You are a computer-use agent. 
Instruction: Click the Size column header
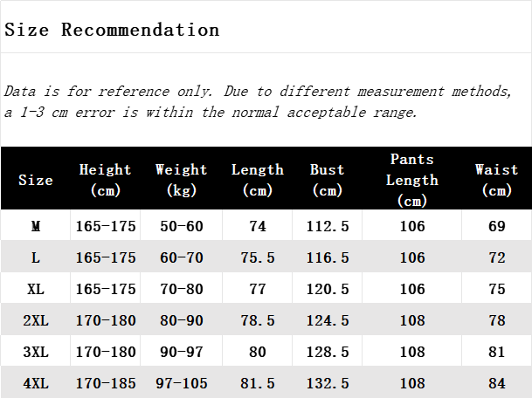pyautogui.click(x=36, y=180)
